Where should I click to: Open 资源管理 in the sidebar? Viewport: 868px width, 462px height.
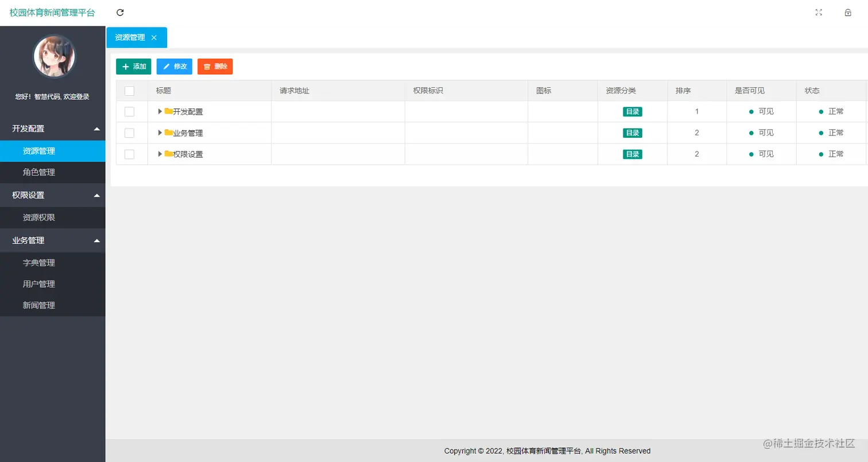(52, 151)
